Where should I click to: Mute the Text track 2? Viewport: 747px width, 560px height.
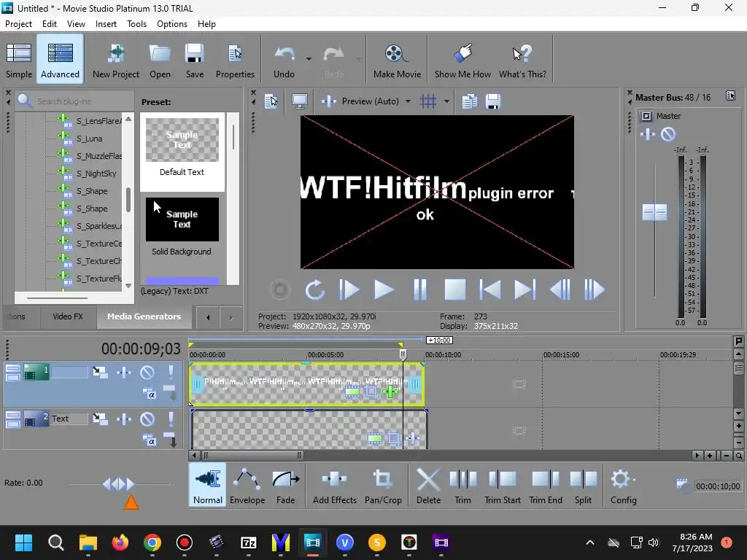147,419
